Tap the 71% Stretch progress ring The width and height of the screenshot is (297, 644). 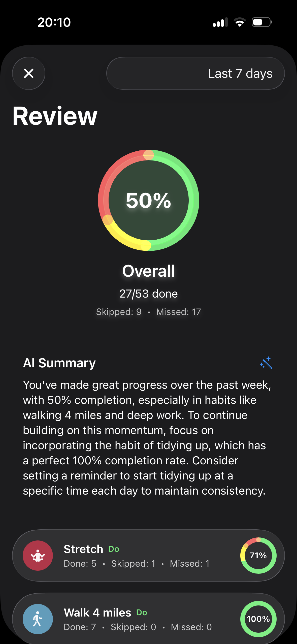point(258,555)
